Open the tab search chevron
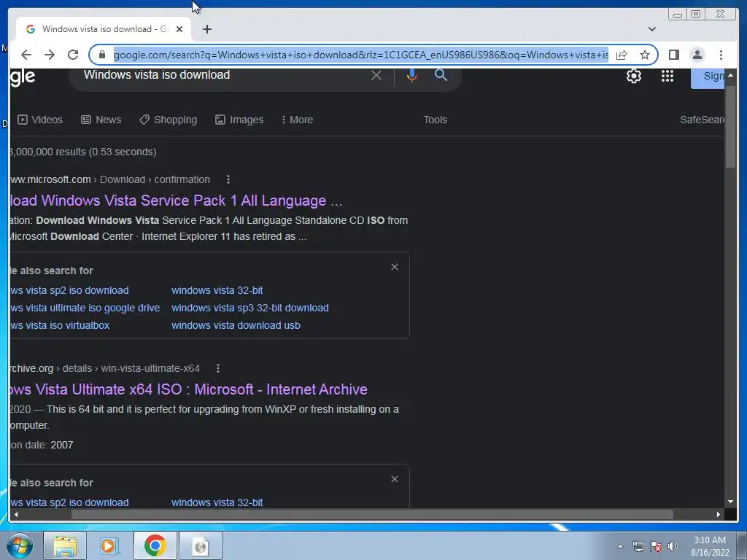Viewport: 747px width, 560px height. pos(651,29)
